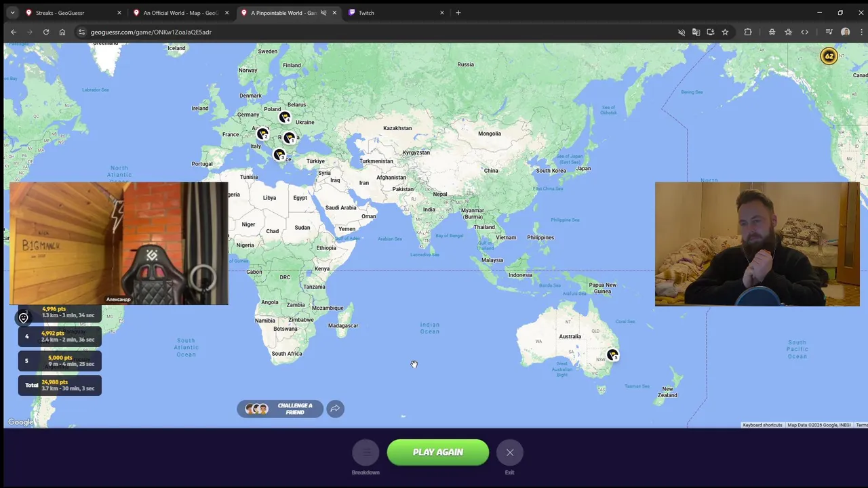Click the Madagascar label on the map
Screen dimensions: 868x488
343,325
